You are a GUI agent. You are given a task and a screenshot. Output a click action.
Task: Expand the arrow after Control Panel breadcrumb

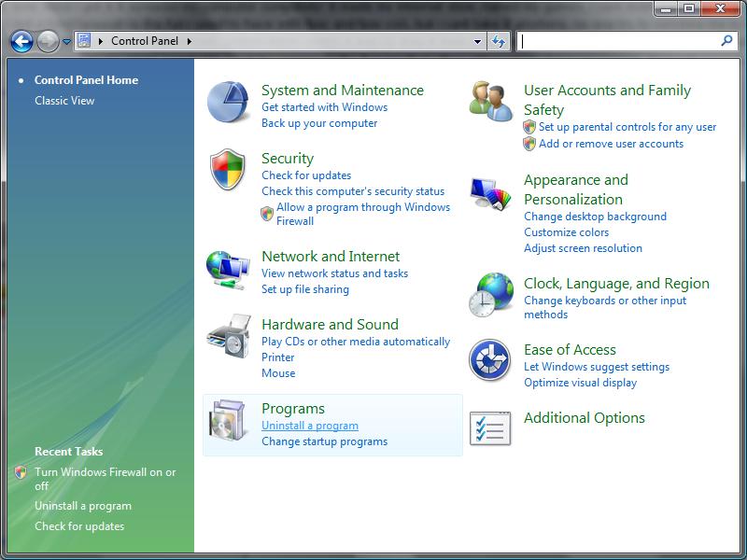click(190, 41)
